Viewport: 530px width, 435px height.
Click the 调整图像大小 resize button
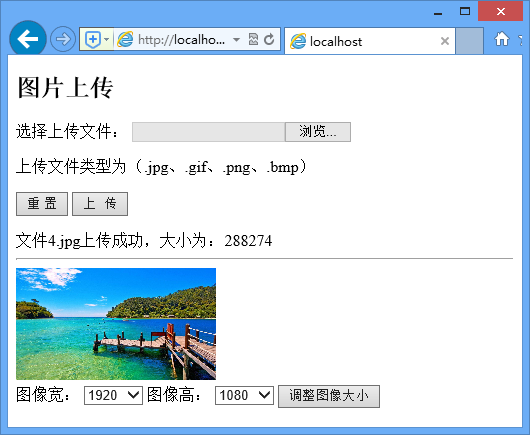pyautogui.click(x=329, y=396)
